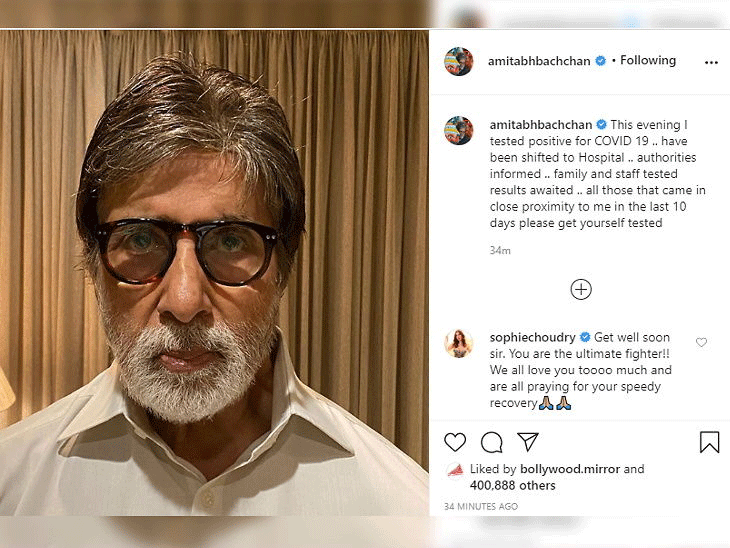Click the small liker avatar beside Liked by

[455, 469]
